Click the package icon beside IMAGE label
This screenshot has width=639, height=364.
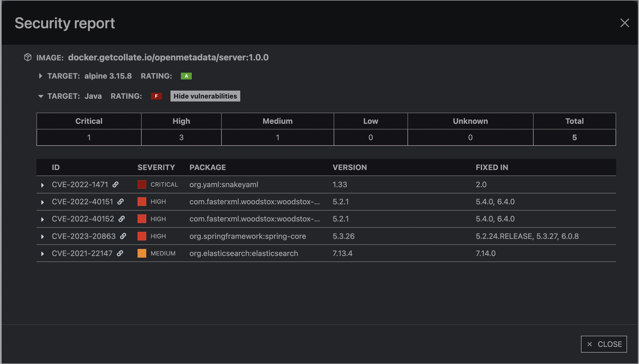pos(28,57)
